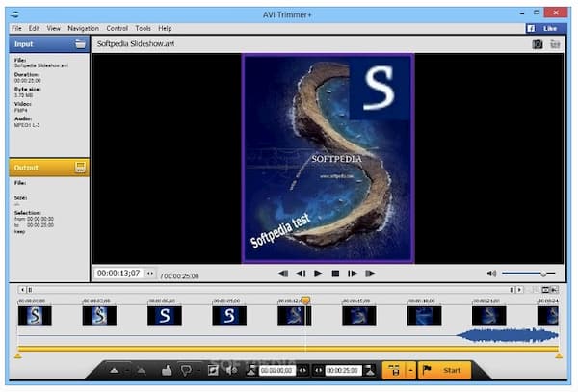Click the left selection start marker triangle

coord(17,356)
